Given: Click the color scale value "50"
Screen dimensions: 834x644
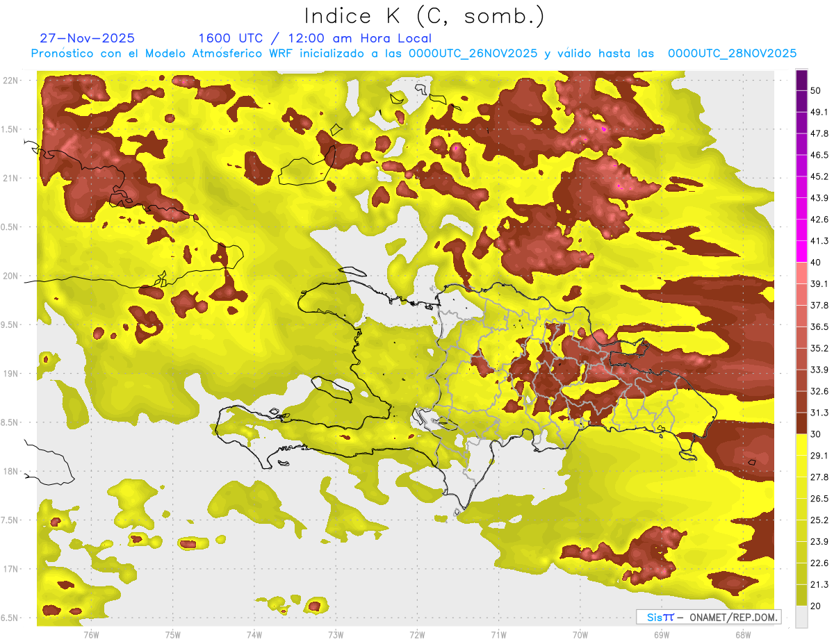Looking at the screenshot, I should (816, 90).
